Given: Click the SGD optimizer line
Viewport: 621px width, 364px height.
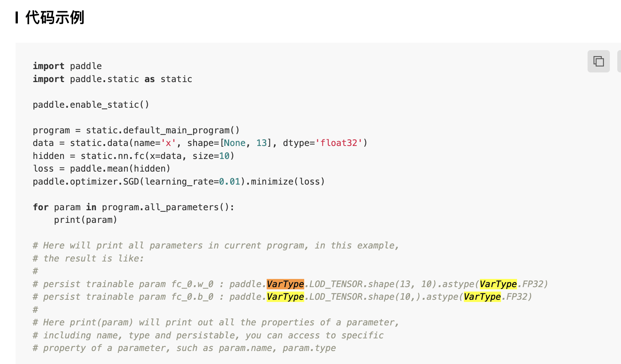Looking at the screenshot, I should pos(178,181).
